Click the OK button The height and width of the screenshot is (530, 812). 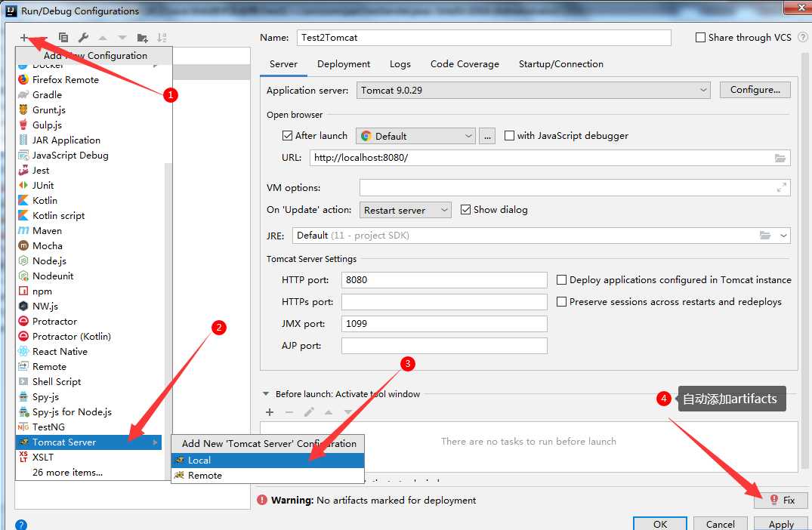659,524
